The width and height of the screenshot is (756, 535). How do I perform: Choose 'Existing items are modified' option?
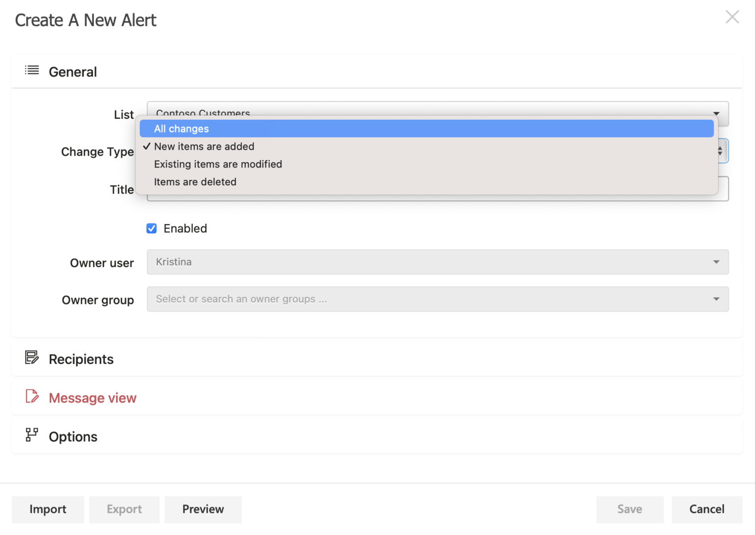(218, 164)
